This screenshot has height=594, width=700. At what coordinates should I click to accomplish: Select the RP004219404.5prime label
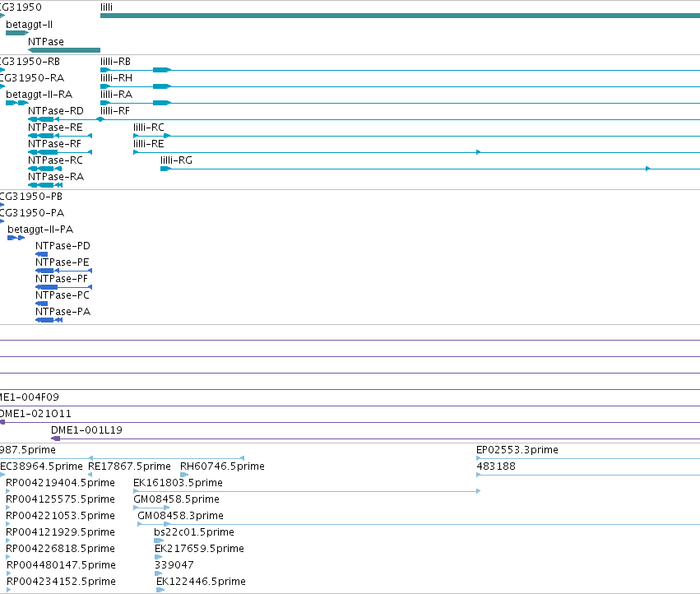(60, 483)
